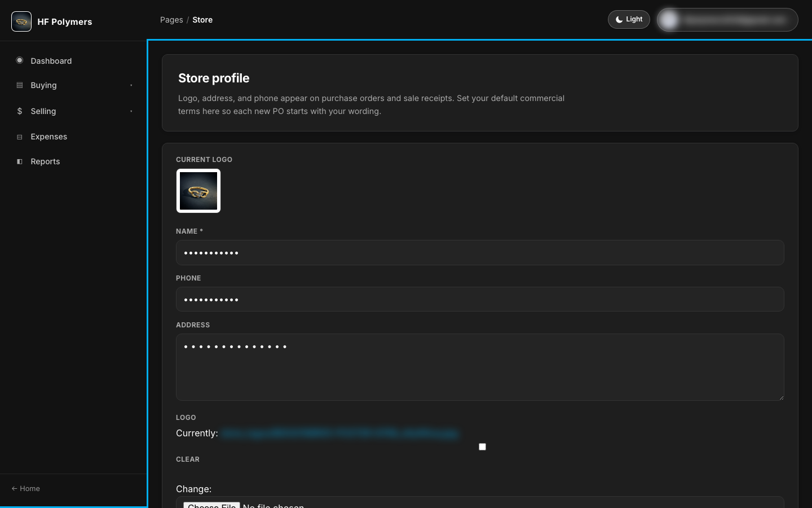Toggle Light theme mode

pos(629,19)
